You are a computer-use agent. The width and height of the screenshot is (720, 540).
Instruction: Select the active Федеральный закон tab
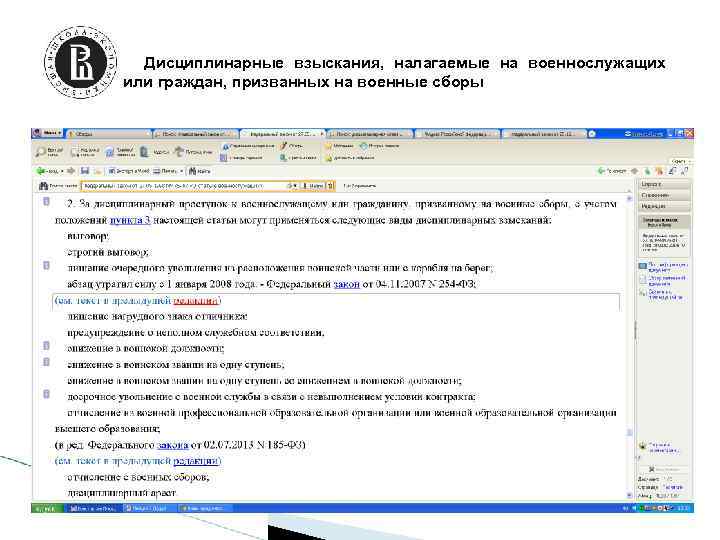pyautogui.click(x=283, y=134)
